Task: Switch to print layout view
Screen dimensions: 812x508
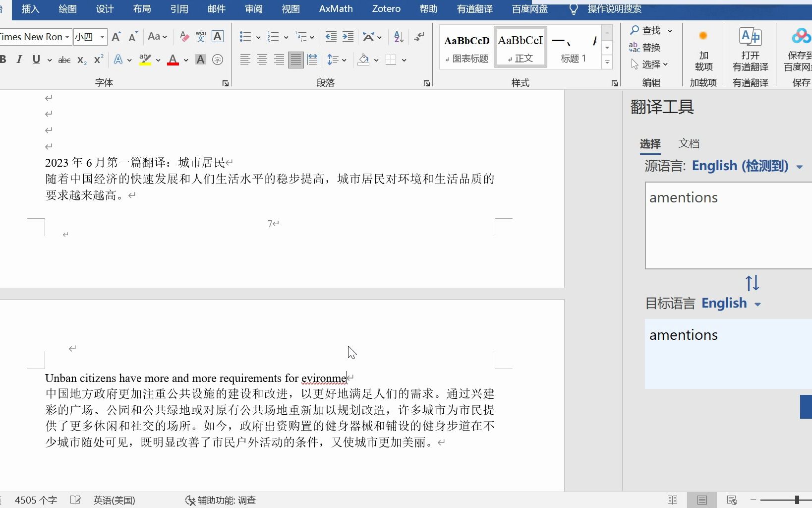Action: pyautogui.click(x=702, y=500)
